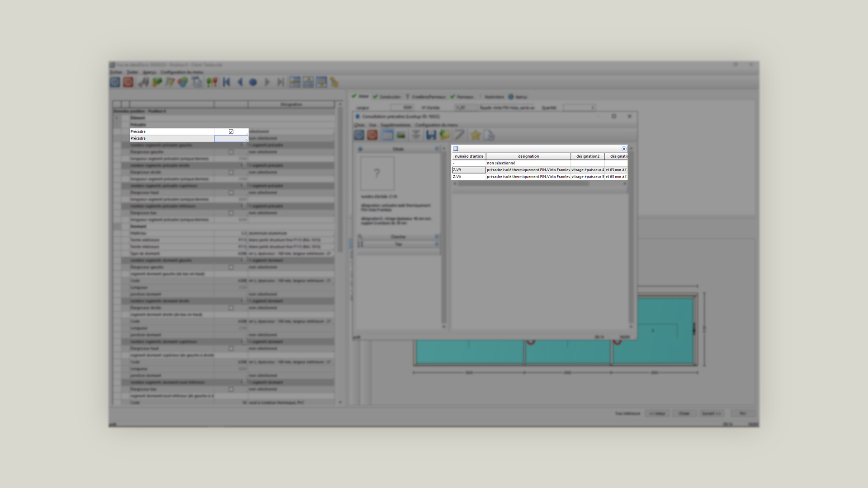Uncheck the Précadre checkbox
Screen dimensions: 868x488
pyautogui.click(x=231, y=131)
